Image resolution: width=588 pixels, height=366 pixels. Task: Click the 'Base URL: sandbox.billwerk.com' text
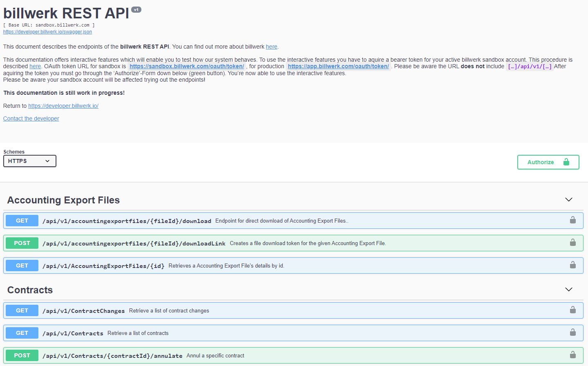49,25
